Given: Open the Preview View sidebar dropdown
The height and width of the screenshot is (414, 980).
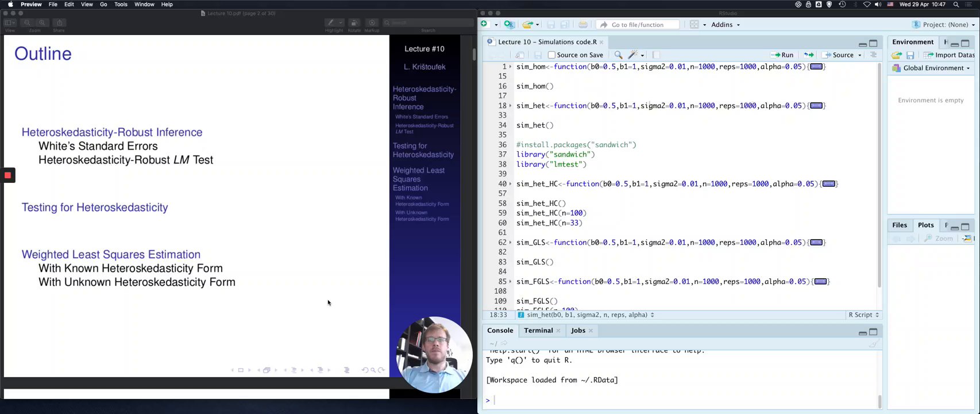Looking at the screenshot, I should (x=10, y=22).
